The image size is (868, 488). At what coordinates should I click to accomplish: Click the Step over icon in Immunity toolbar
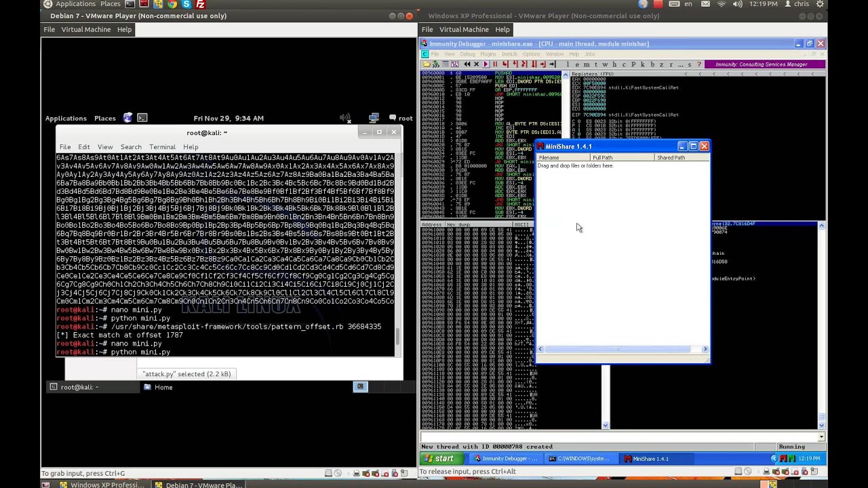pos(515,64)
